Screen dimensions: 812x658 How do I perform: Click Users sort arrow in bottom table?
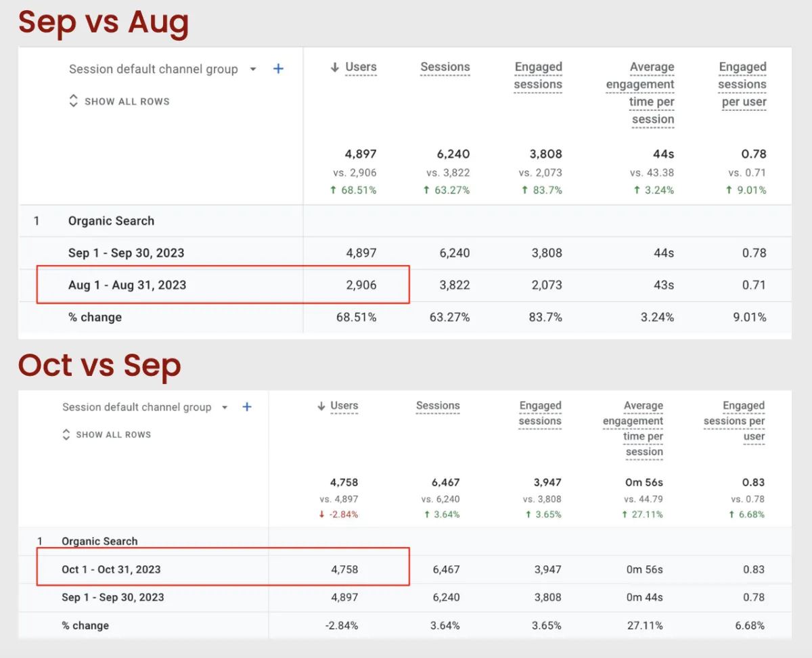[x=321, y=406]
